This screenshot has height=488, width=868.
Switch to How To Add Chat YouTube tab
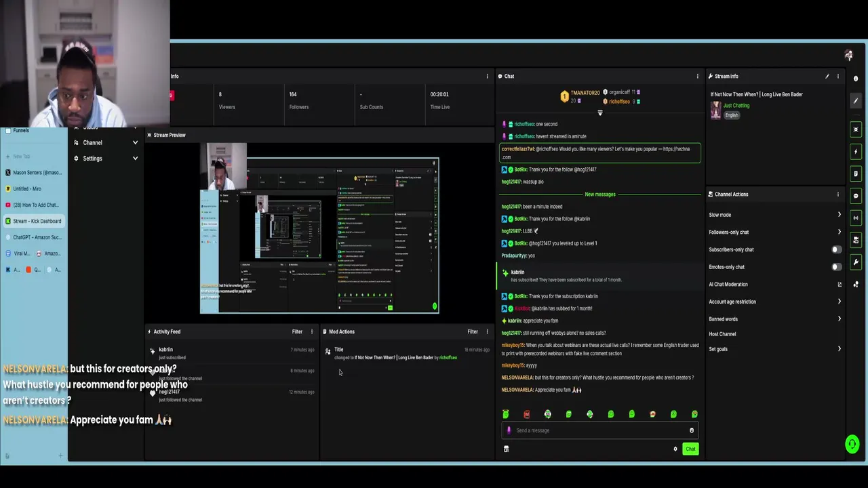34,205
